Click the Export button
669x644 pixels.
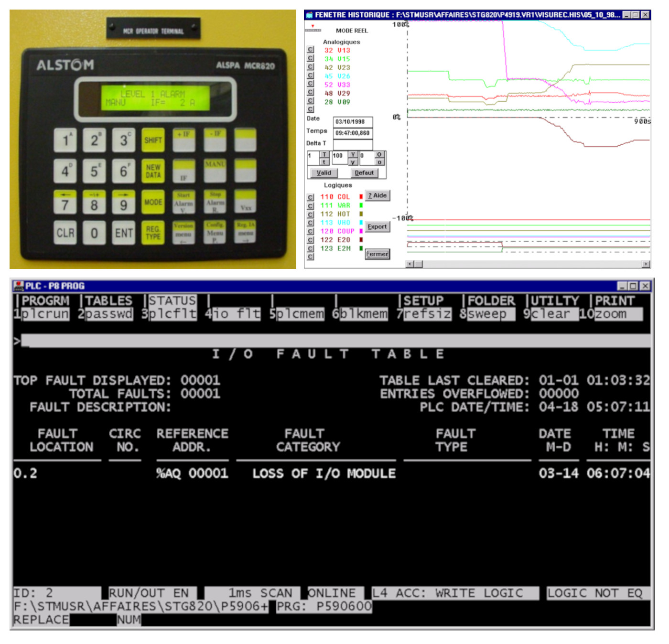coord(377,227)
